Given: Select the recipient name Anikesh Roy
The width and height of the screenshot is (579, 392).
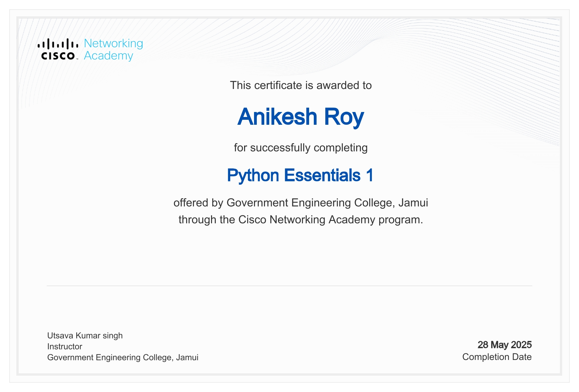Looking at the screenshot, I should tap(300, 117).
